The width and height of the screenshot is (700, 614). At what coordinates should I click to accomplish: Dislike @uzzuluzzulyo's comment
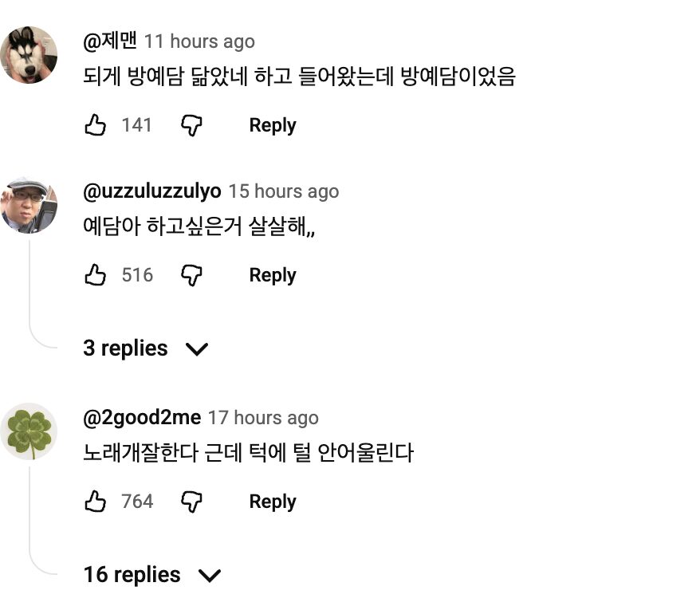[191, 275]
